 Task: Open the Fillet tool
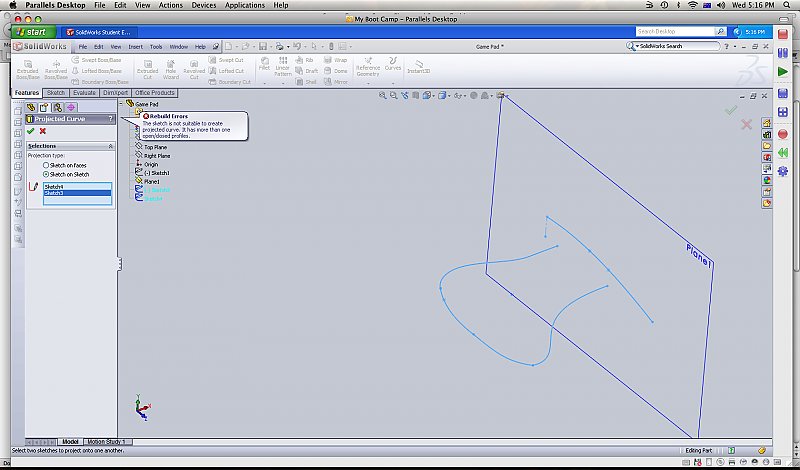tap(264, 66)
